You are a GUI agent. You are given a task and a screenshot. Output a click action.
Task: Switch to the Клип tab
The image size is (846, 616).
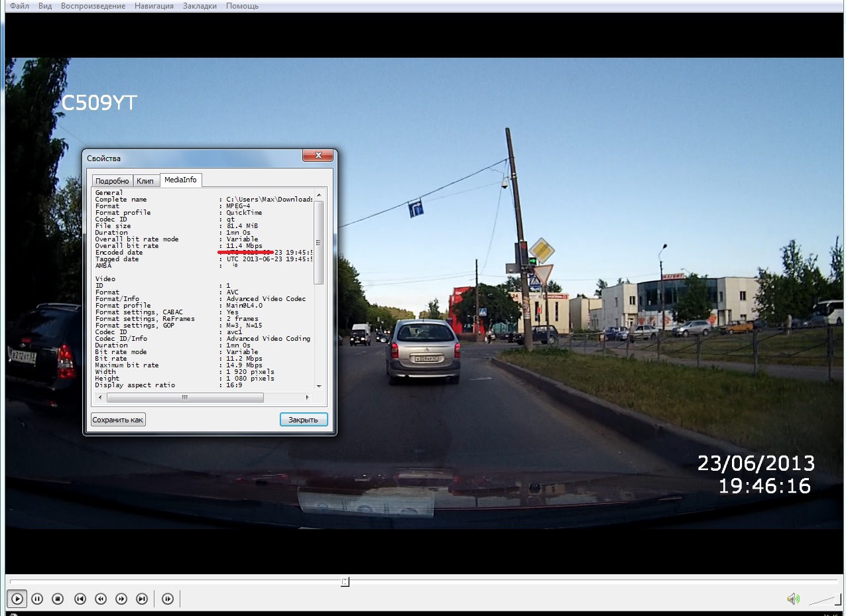pyautogui.click(x=145, y=181)
